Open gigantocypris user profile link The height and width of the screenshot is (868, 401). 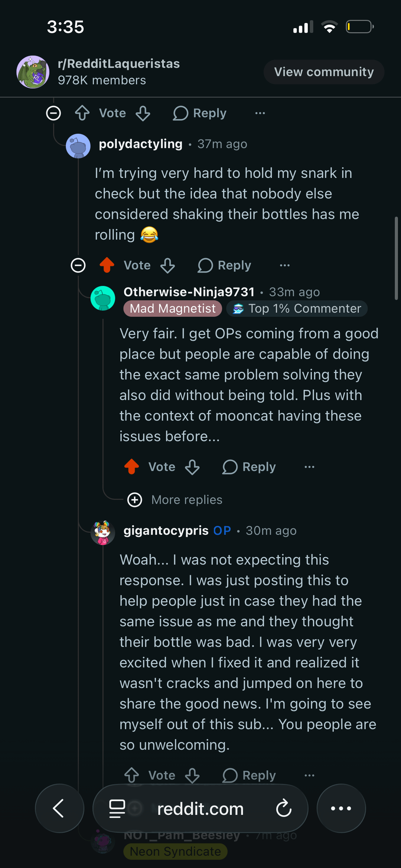click(x=166, y=531)
